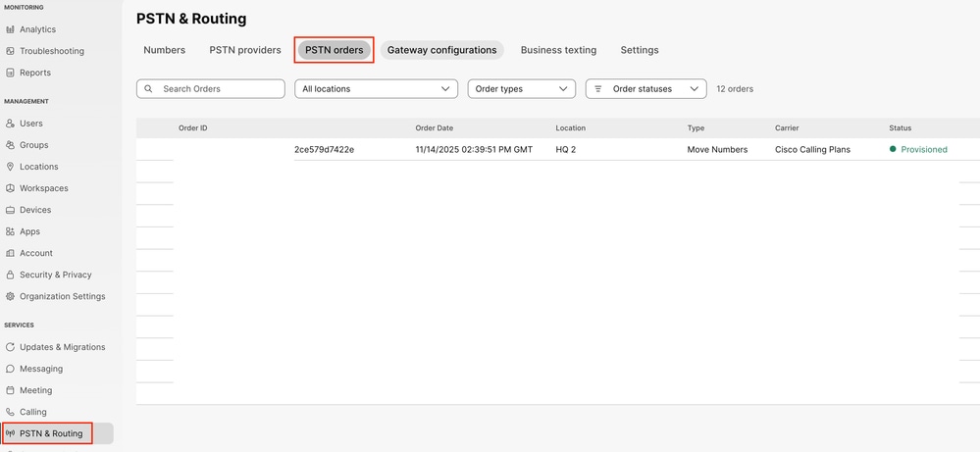Go to Troubleshooting in the sidebar

[52, 51]
